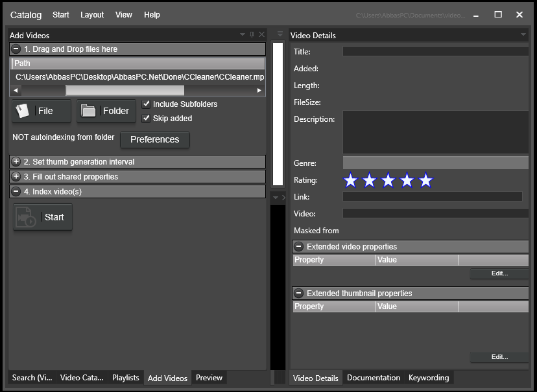Screen dimensions: 537x392
Task: Click the Video input field
Action: [x=436, y=213]
